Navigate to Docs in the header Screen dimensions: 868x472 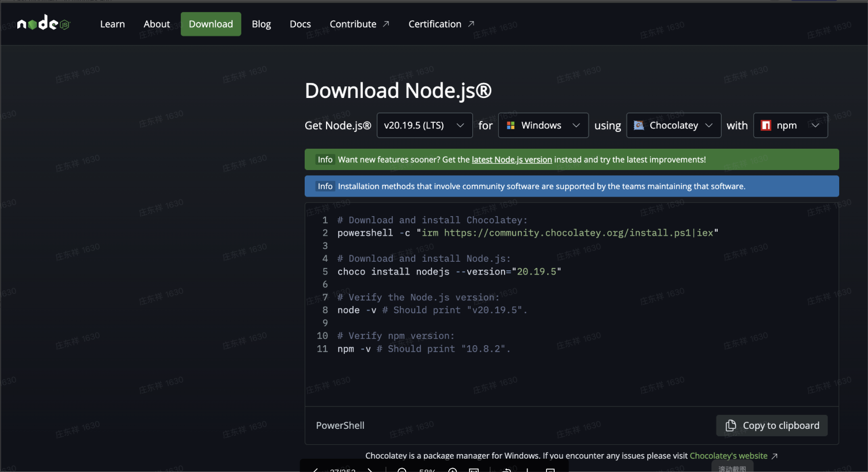[x=300, y=24]
